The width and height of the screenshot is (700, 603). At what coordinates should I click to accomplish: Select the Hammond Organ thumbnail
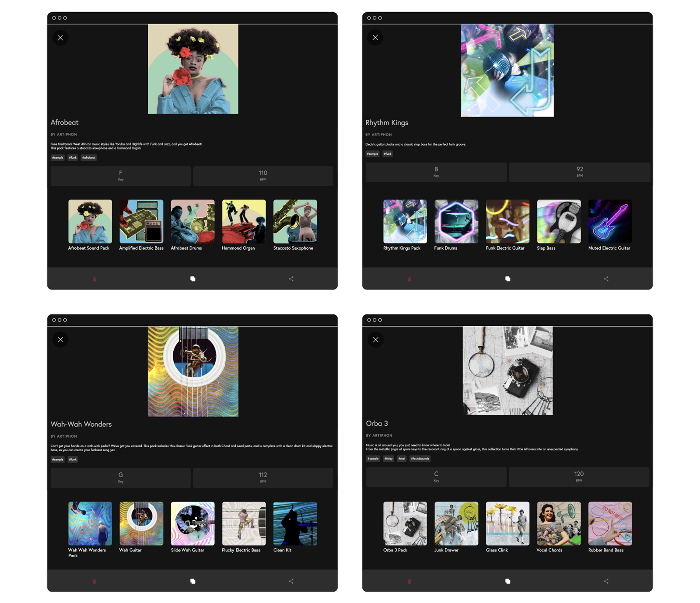[244, 222]
